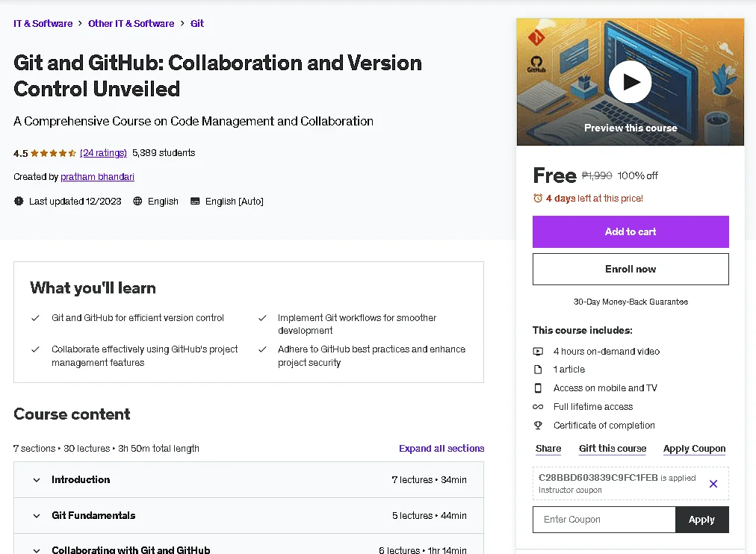The width and height of the screenshot is (756, 554).
Task: Expand the Git Fundamentals section chevron
Action: tap(37, 515)
